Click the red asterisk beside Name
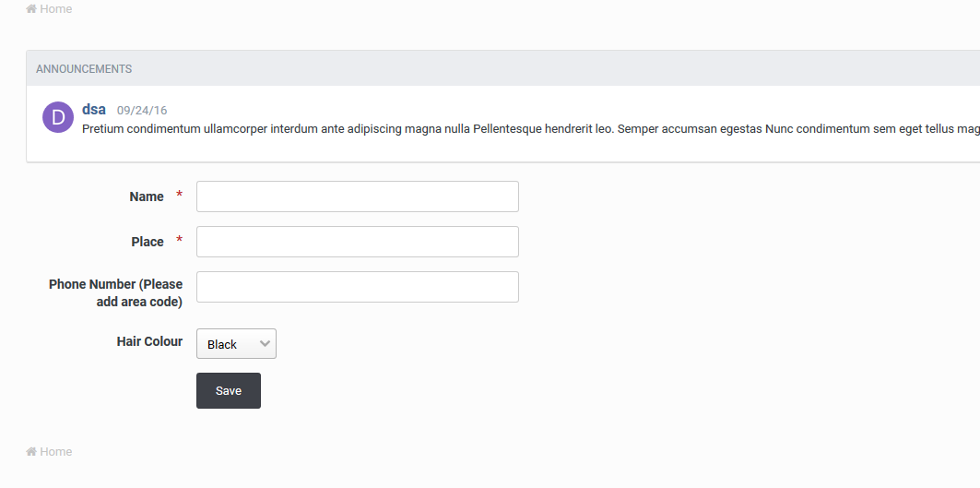The height and width of the screenshot is (488, 980). [179, 196]
